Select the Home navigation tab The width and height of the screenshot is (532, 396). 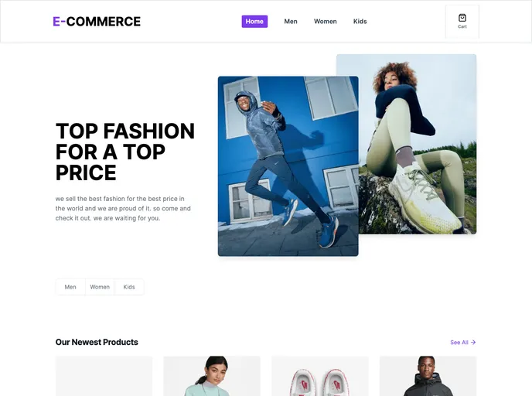tap(254, 22)
